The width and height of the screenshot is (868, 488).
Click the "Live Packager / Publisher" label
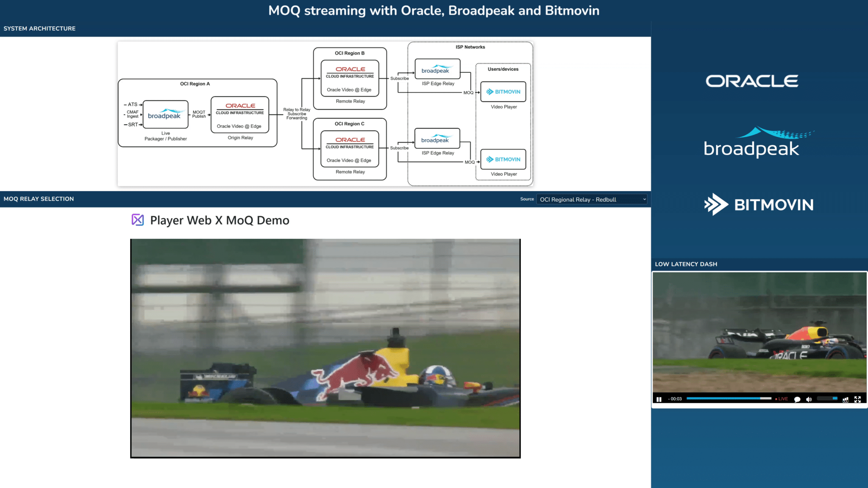point(166,136)
